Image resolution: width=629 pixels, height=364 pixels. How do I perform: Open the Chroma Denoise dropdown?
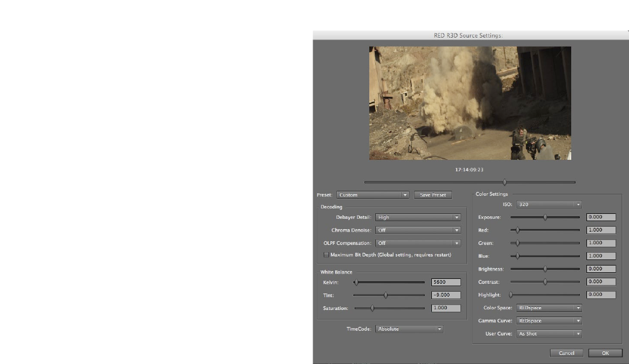point(418,230)
